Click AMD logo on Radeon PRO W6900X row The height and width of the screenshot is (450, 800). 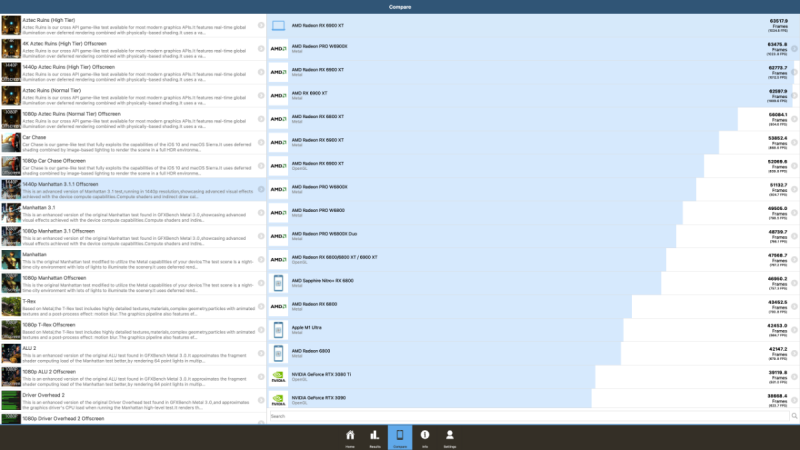coord(278,49)
